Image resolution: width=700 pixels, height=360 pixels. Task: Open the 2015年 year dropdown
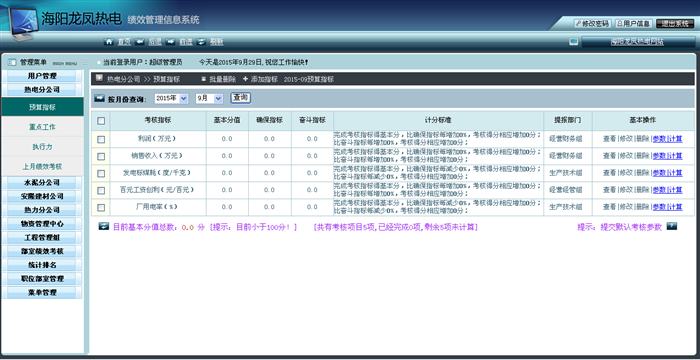coord(171,99)
